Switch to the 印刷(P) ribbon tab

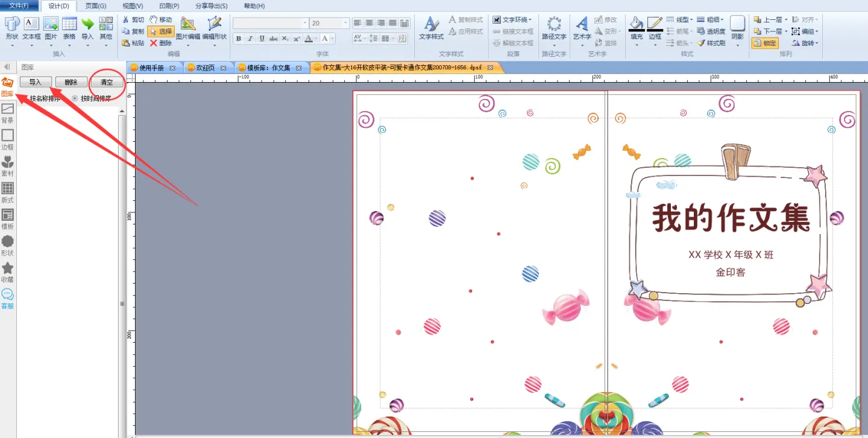point(169,6)
